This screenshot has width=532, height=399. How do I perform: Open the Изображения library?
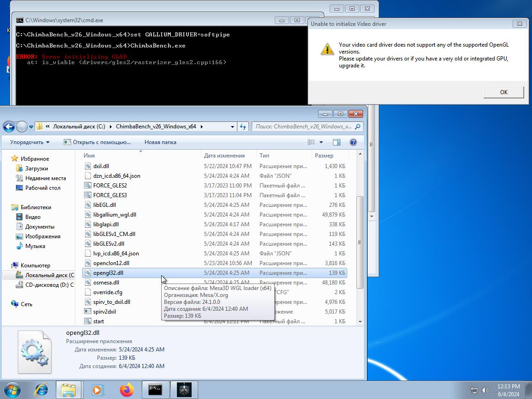tap(43, 236)
